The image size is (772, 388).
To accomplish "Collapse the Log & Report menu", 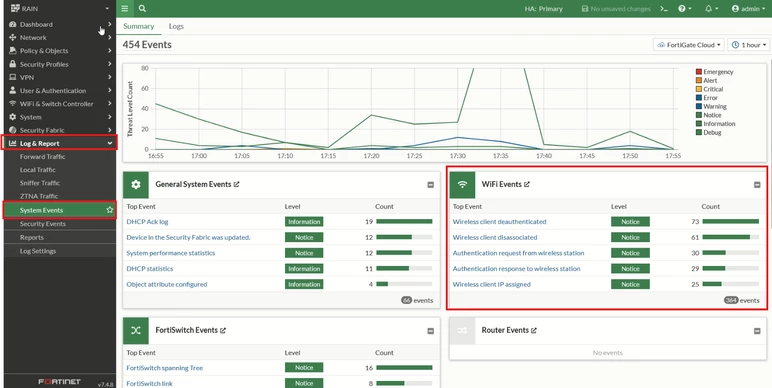I will pos(60,143).
